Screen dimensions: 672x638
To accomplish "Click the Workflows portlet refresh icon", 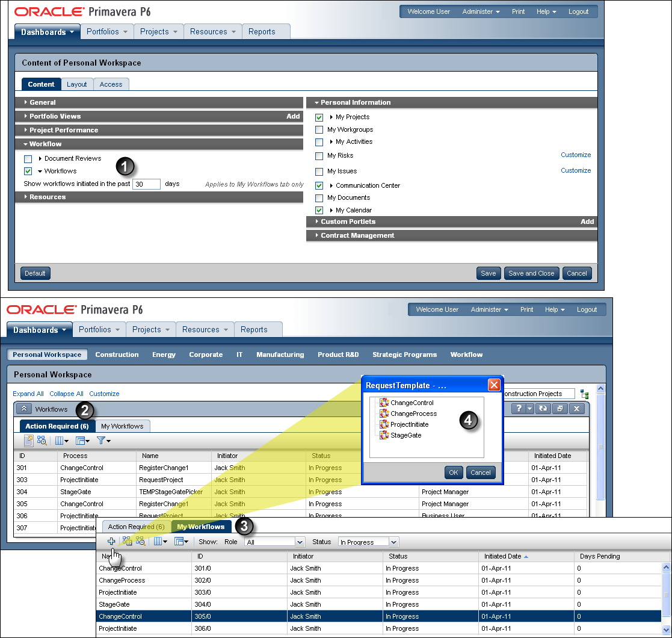I will [x=543, y=409].
